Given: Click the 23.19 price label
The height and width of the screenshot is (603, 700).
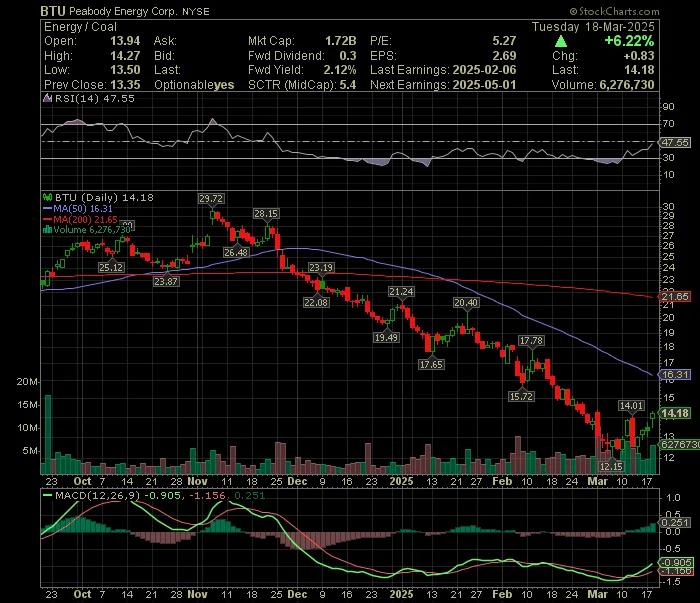Looking at the screenshot, I should coord(321,268).
